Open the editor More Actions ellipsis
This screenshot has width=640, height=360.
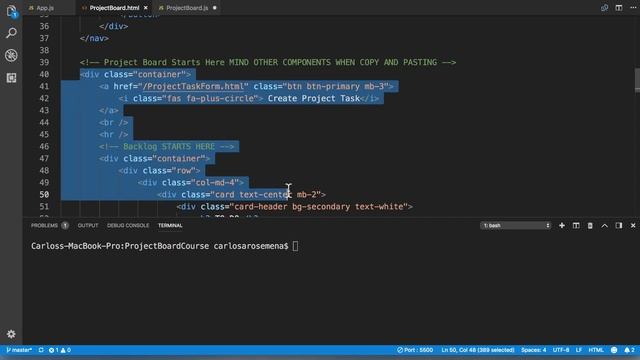[x=633, y=8]
